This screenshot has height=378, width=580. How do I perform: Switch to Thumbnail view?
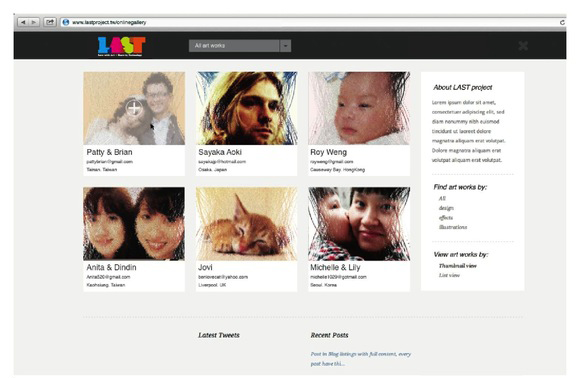pyautogui.click(x=458, y=266)
